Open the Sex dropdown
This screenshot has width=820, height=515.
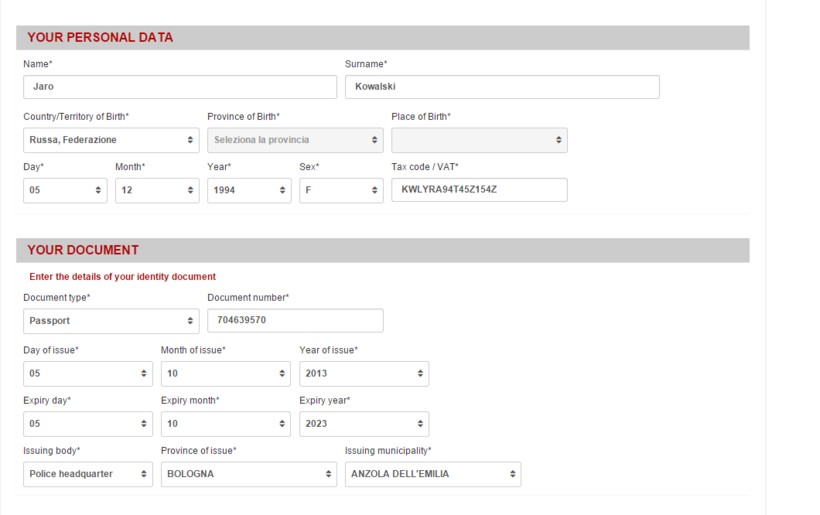pyautogui.click(x=341, y=190)
